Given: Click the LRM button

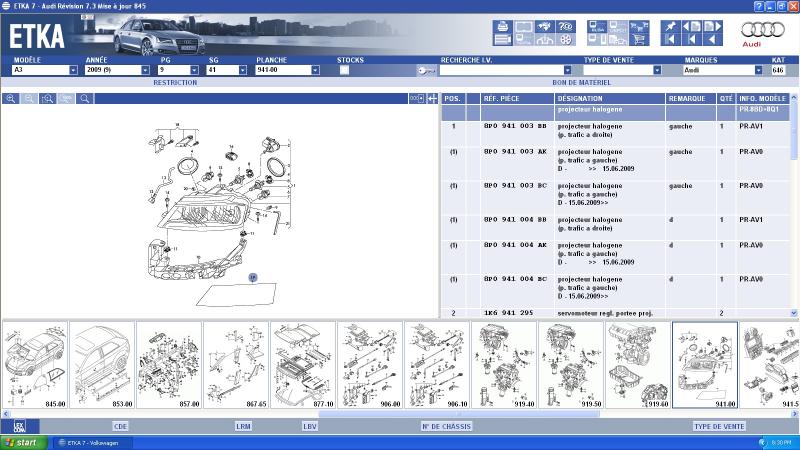Looking at the screenshot, I should (x=243, y=427).
